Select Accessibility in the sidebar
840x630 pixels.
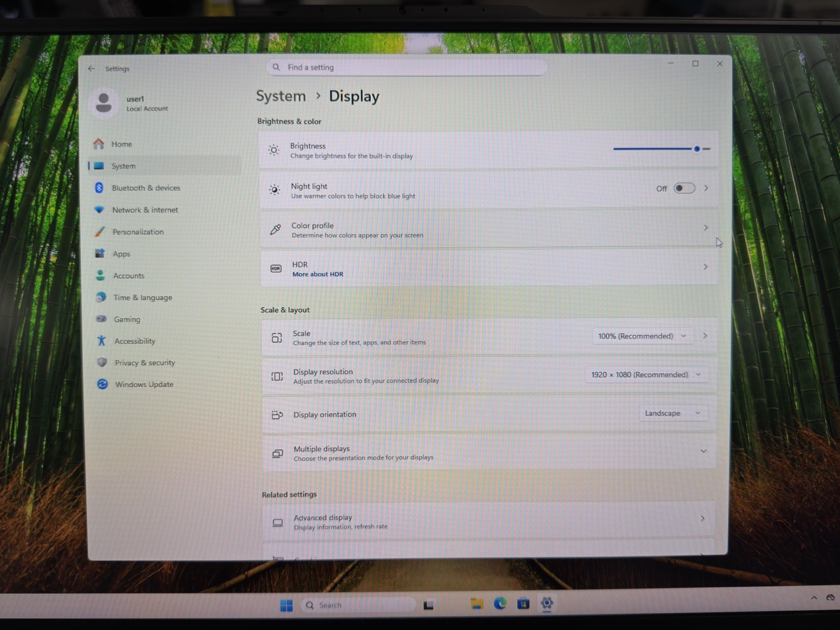168,341
